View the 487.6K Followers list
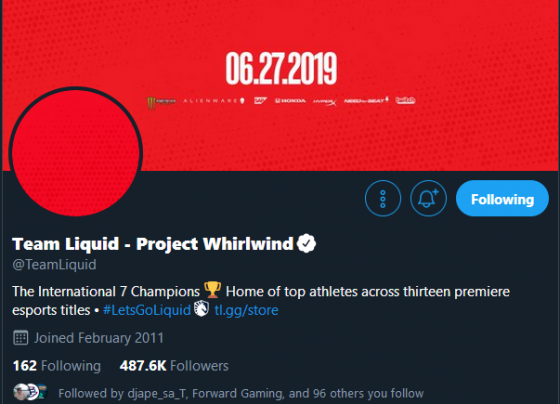560x404 pixels. (174, 366)
